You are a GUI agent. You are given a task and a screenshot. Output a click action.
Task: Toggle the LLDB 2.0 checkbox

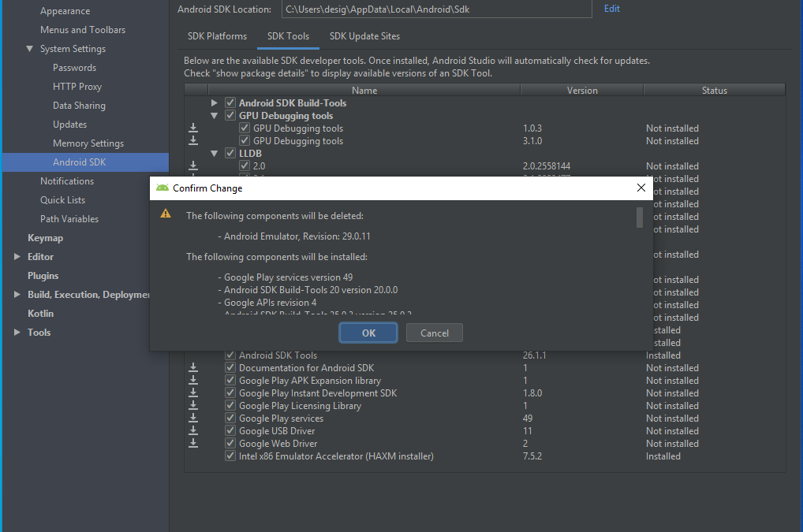245,166
